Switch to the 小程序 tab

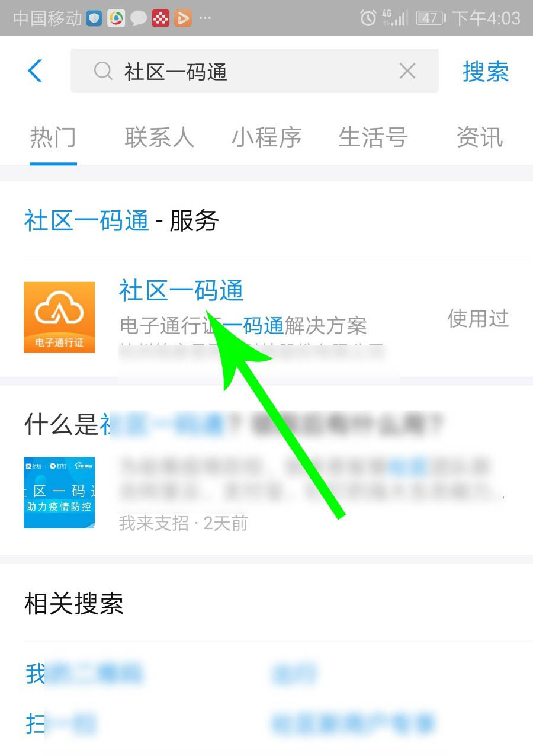[266, 137]
